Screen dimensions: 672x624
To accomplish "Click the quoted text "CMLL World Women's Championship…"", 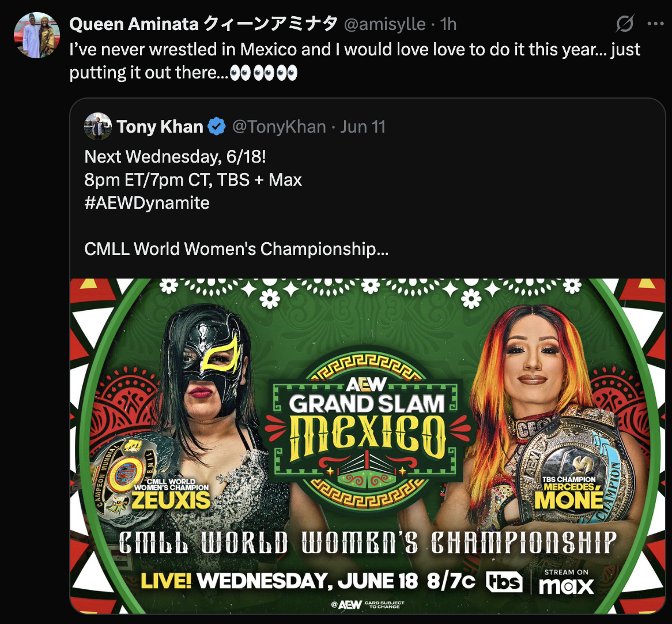I will 236,249.
